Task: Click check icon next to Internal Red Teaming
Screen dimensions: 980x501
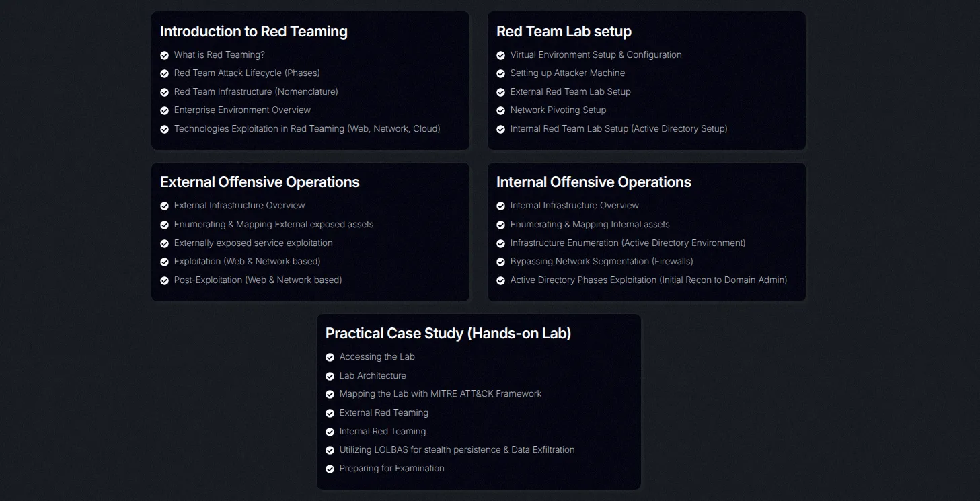Action: click(x=330, y=432)
